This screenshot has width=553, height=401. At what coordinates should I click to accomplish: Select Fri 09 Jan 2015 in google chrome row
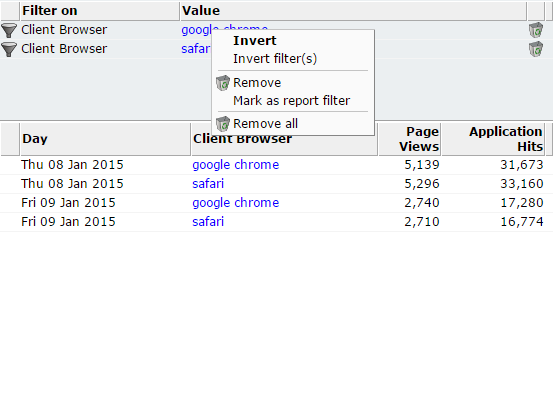(68, 203)
